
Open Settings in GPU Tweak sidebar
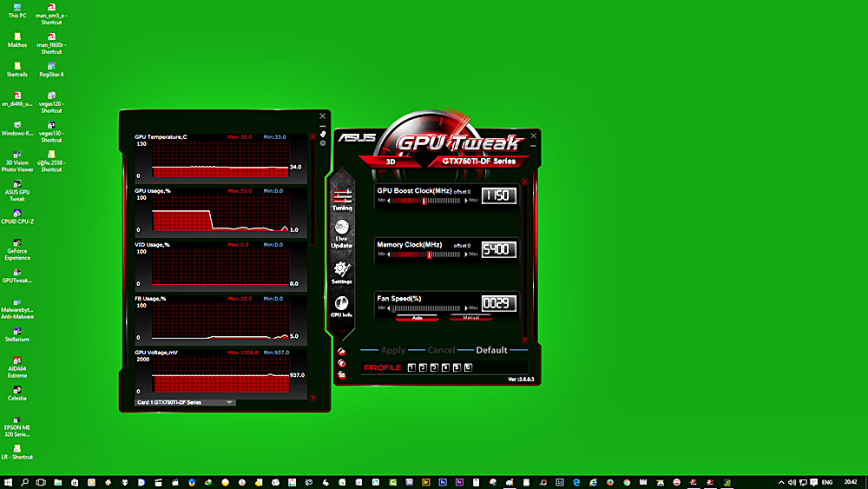[x=341, y=272]
